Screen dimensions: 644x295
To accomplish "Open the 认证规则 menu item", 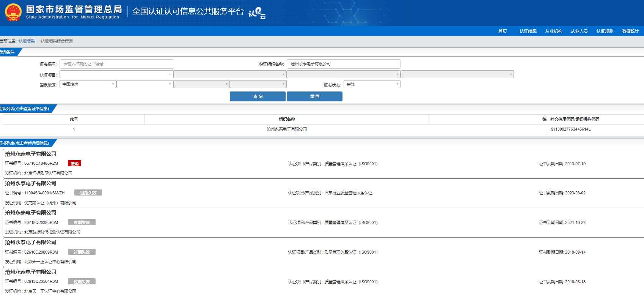I will pos(605,31).
